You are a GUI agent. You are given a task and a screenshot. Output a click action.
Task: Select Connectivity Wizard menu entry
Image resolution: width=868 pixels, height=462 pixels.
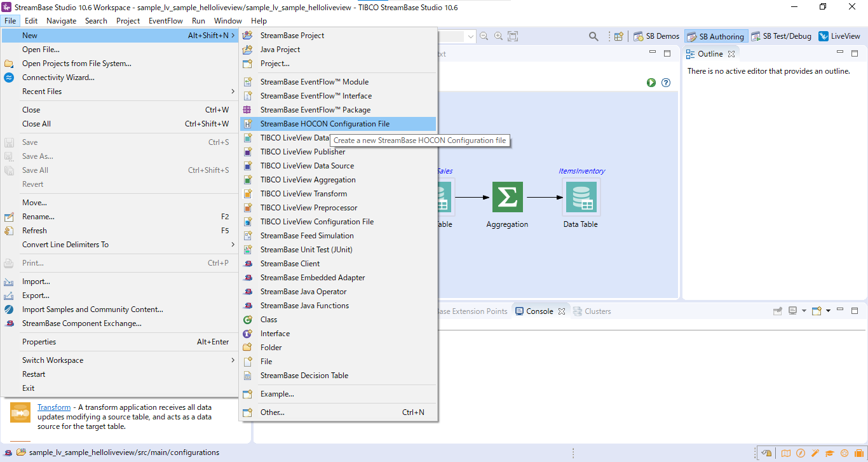coord(119,78)
